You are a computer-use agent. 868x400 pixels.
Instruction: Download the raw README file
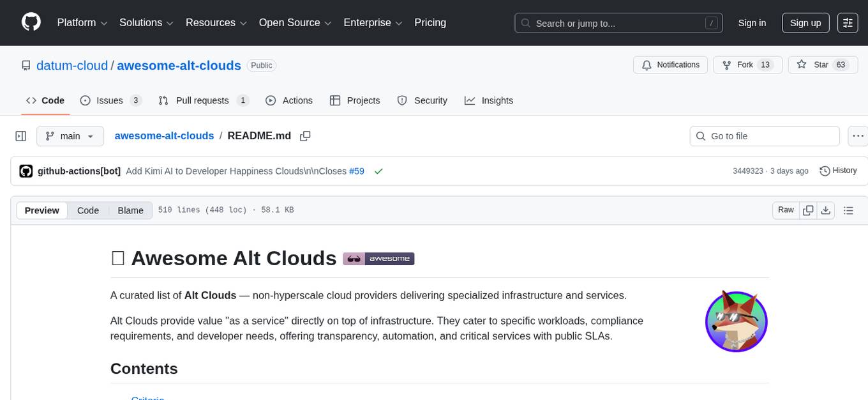click(x=826, y=210)
